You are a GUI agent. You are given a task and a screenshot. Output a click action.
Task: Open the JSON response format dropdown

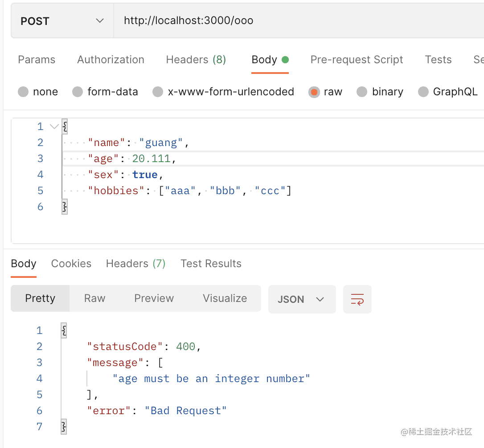(x=302, y=299)
